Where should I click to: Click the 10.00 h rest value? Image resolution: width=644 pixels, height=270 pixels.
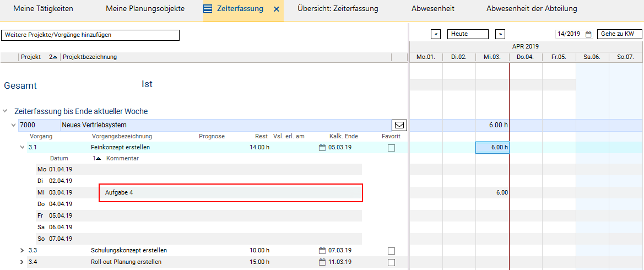[x=259, y=250]
